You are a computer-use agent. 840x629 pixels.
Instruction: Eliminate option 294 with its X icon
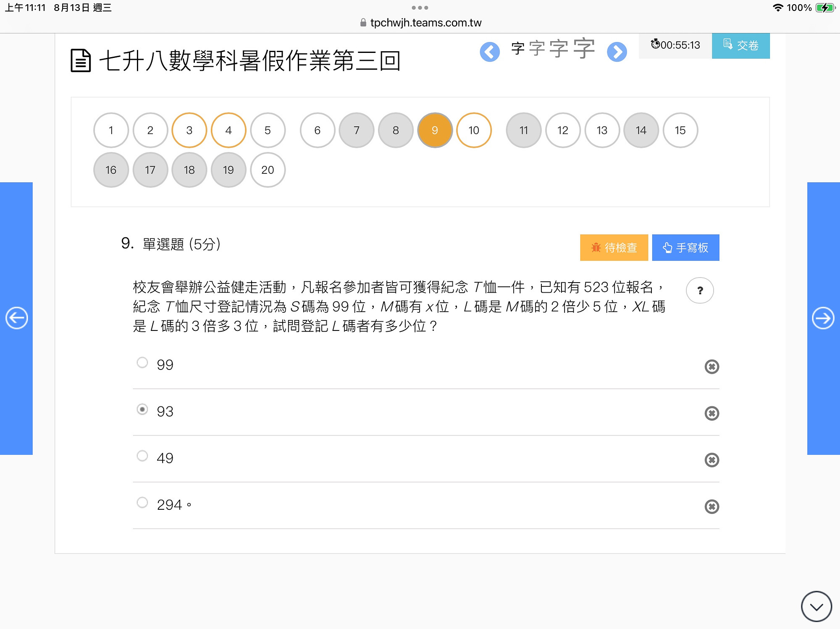(711, 506)
